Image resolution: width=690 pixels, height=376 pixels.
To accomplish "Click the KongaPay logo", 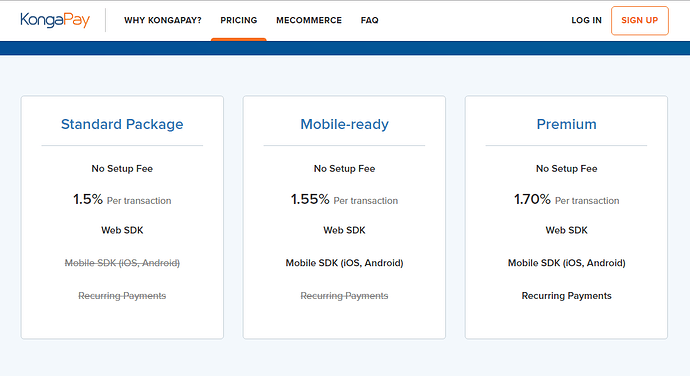I will tap(55, 20).
